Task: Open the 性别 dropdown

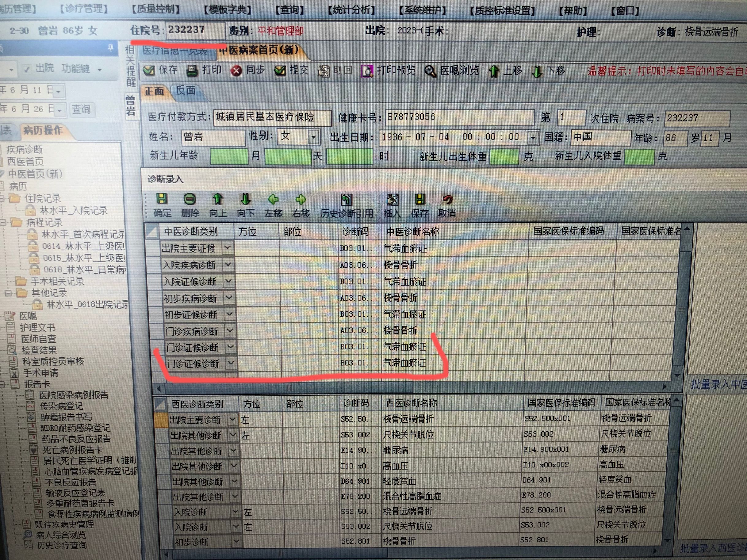Action: pyautogui.click(x=313, y=137)
